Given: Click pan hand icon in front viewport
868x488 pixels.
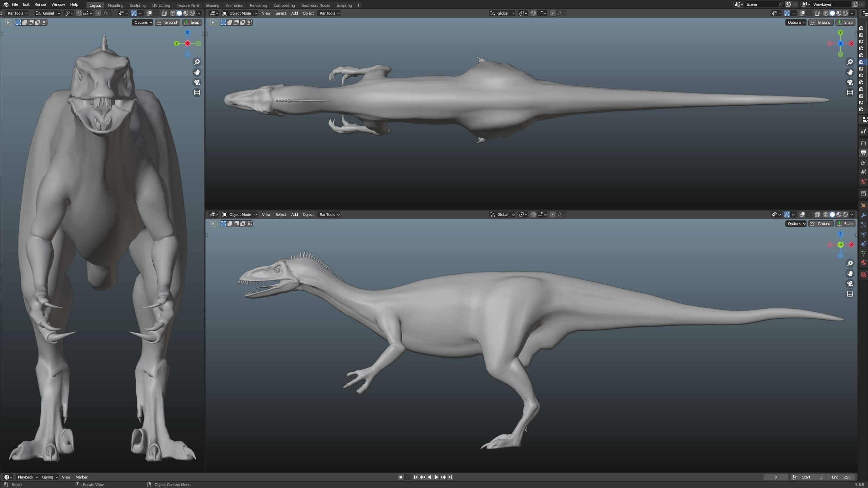Looking at the screenshot, I should click(x=197, y=72).
